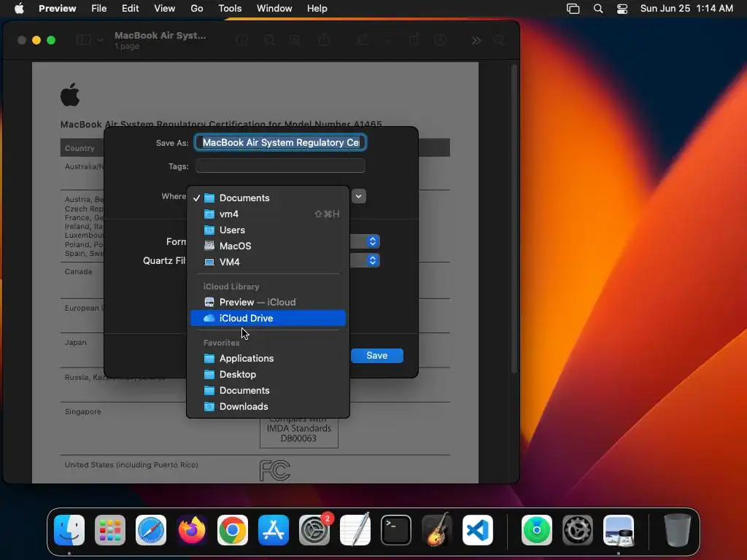
Task: Choose Desktop under Favorites
Action: pyautogui.click(x=268, y=374)
